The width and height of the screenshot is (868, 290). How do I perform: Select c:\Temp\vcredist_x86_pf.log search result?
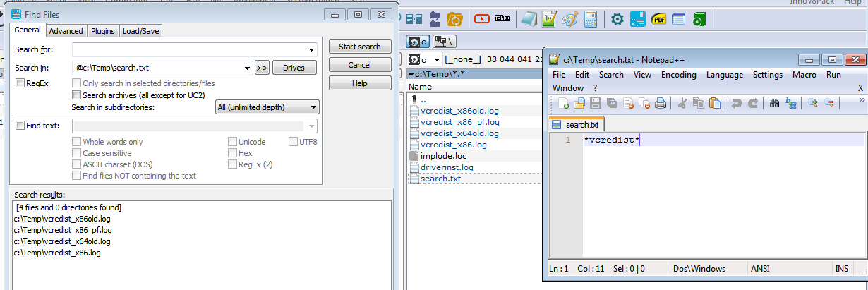(x=63, y=230)
